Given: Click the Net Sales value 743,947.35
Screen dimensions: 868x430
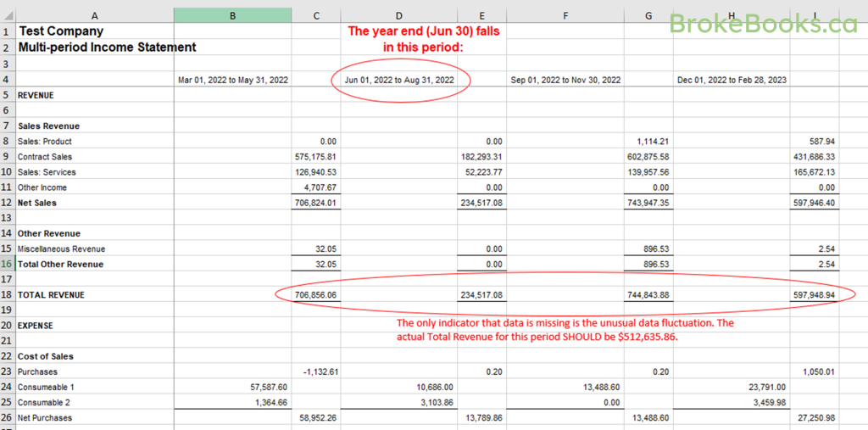Looking at the screenshot, I should point(648,203).
